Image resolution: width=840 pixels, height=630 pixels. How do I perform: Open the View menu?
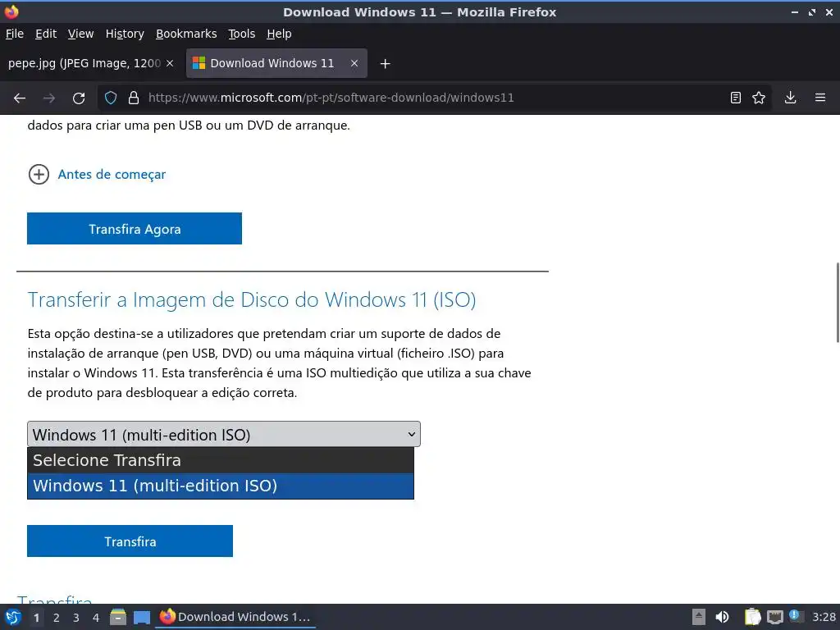81,34
